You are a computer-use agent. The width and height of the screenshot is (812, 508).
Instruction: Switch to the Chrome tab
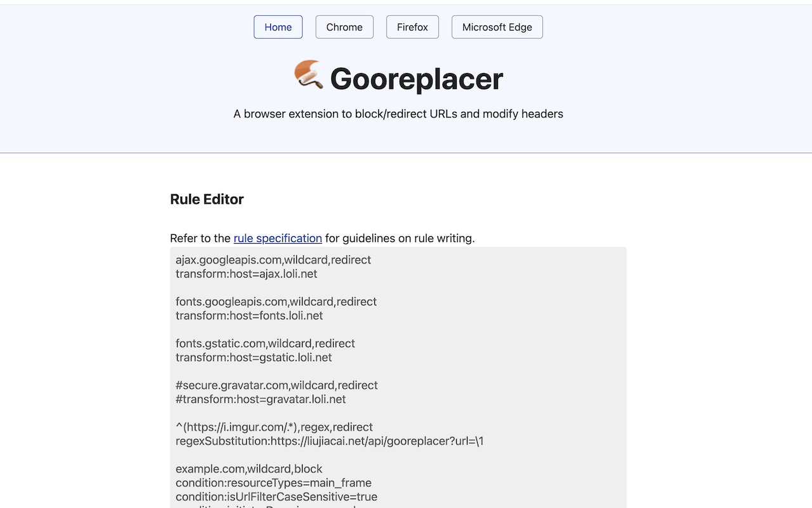coord(344,27)
